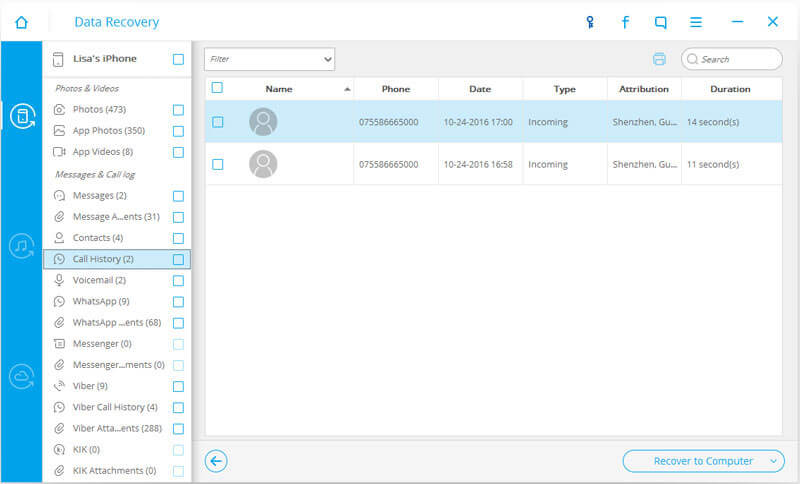Click the KIK icon
This screenshot has width=800, height=484.
[x=59, y=449]
